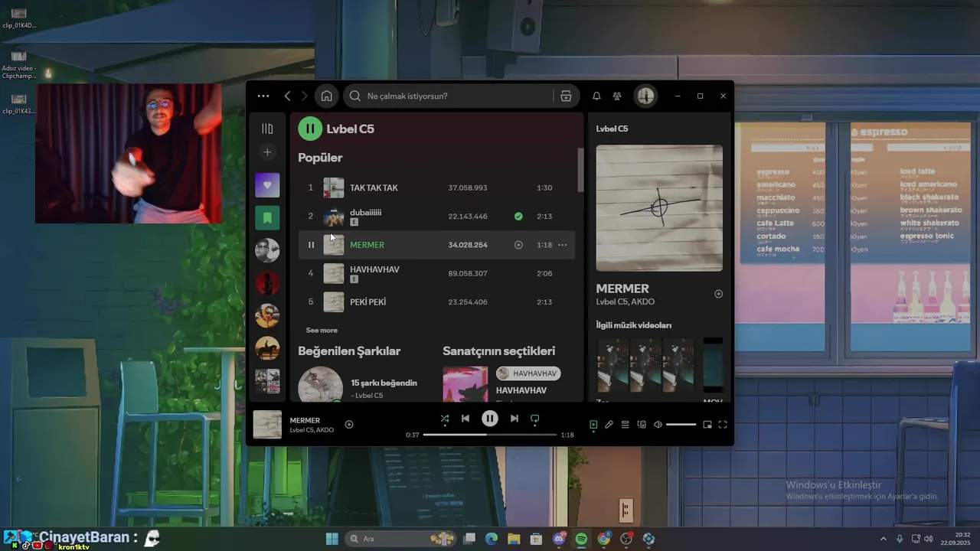Screen dimensions: 980x551
Task: Expand popular list with See more
Action: point(322,331)
